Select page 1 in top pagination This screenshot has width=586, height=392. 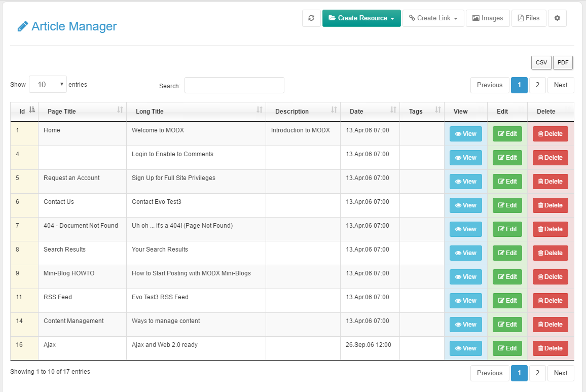click(519, 85)
